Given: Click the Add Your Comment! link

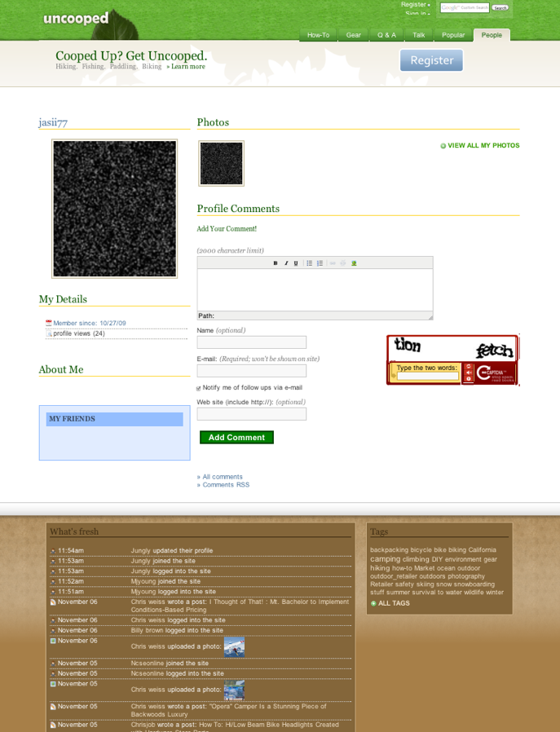Looking at the screenshot, I should (x=227, y=229).
